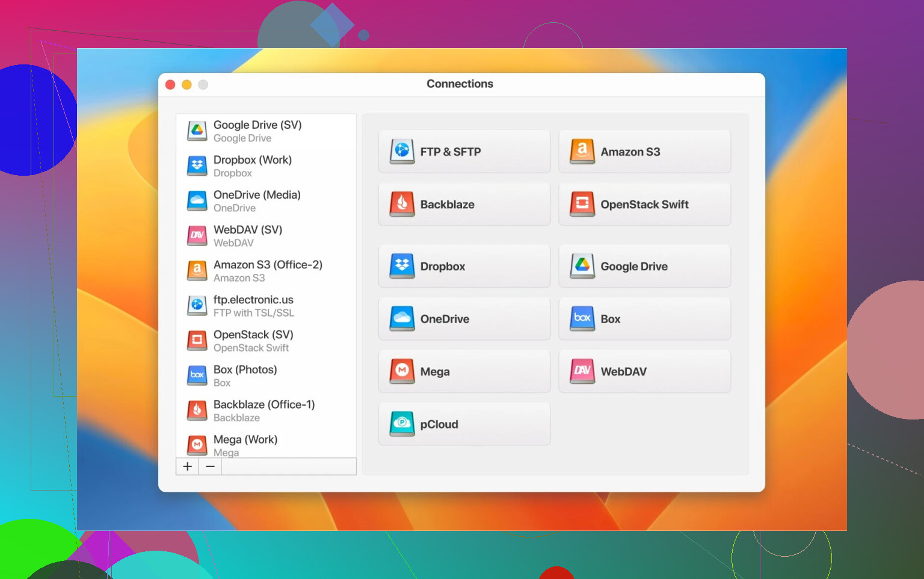
Task: Select ftp.electronic.us connection entry
Action: [253, 306]
